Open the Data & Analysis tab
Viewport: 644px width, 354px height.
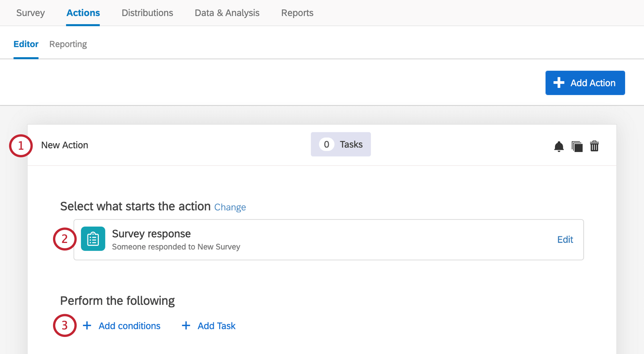pos(227,13)
